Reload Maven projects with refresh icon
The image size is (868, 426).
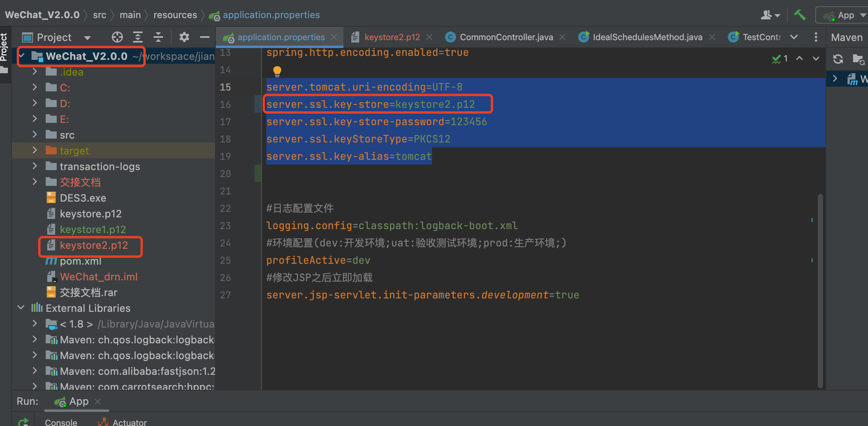click(838, 59)
